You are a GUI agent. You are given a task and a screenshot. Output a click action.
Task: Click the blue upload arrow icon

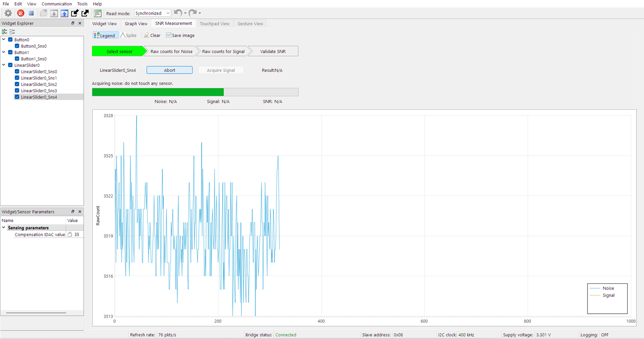(x=64, y=13)
